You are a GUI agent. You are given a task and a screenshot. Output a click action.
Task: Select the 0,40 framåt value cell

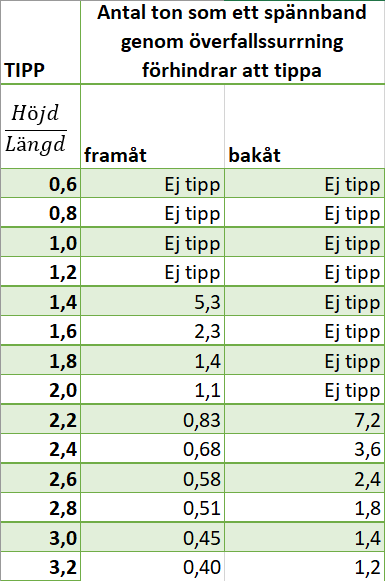click(x=152, y=566)
